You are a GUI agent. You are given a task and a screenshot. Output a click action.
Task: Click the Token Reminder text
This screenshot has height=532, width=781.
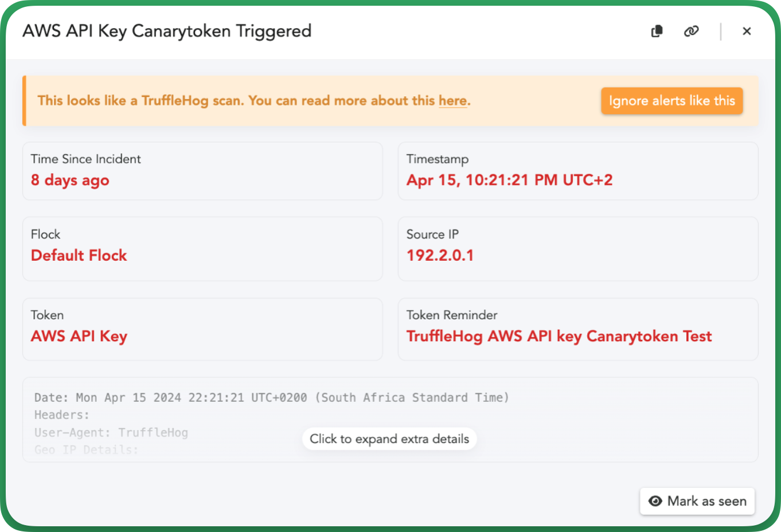(x=559, y=337)
